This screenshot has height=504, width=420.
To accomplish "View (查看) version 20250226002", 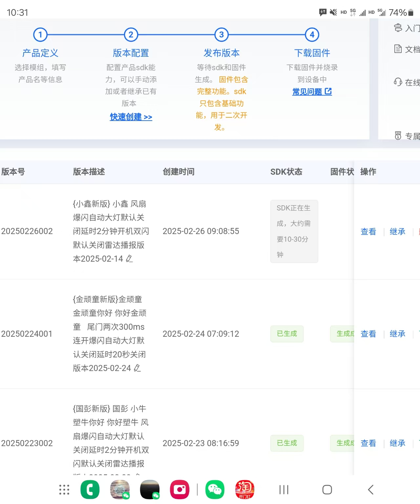I will coord(369,232).
